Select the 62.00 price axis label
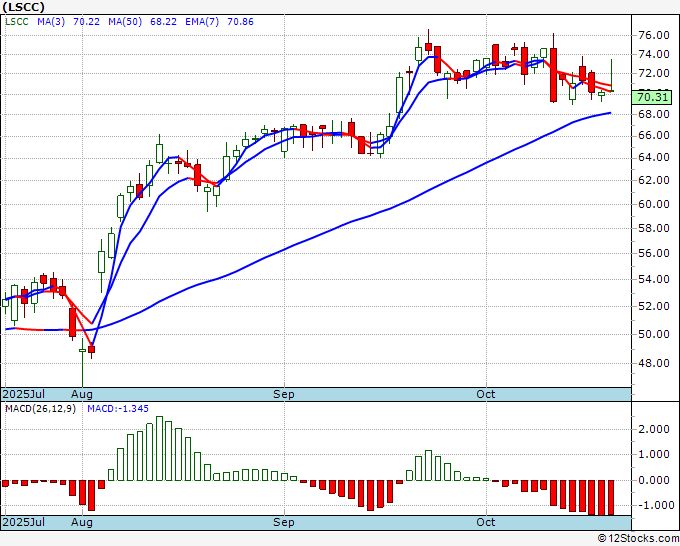 click(654, 180)
